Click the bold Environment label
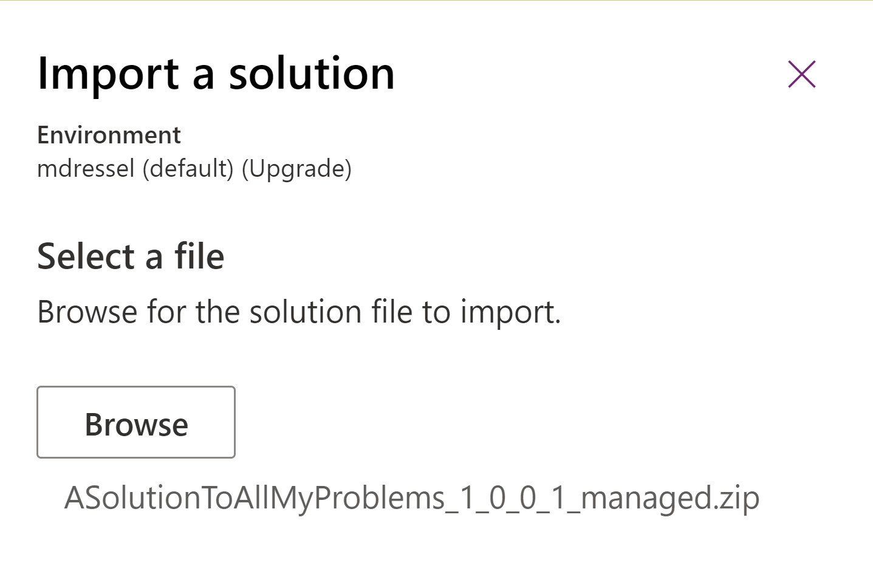The height and width of the screenshot is (588, 873). point(109,135)
